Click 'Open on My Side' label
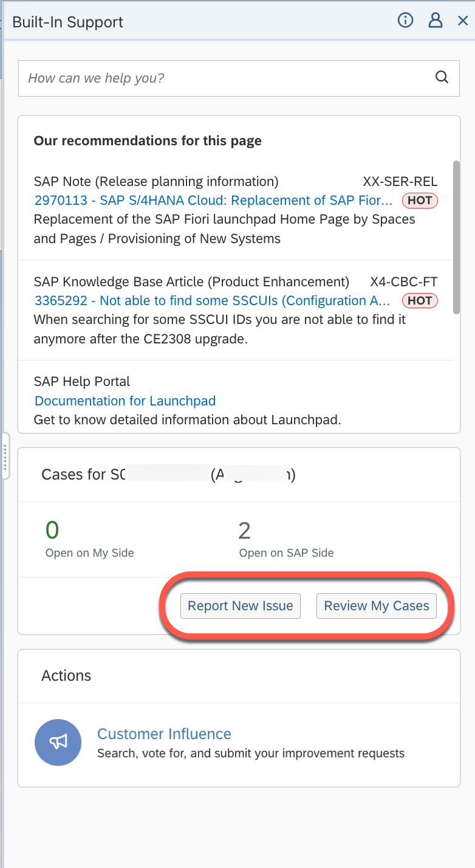The image size is (475, 868). coord(90,553)
